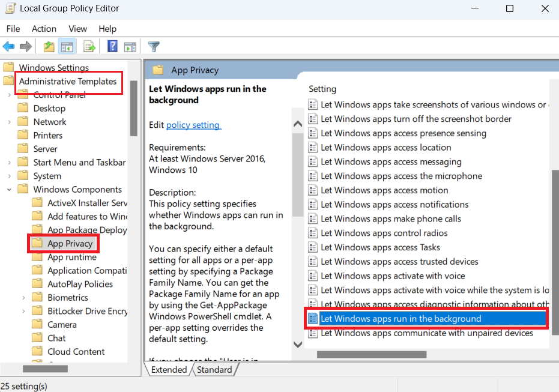Open the File menu

tap(13, 28)
